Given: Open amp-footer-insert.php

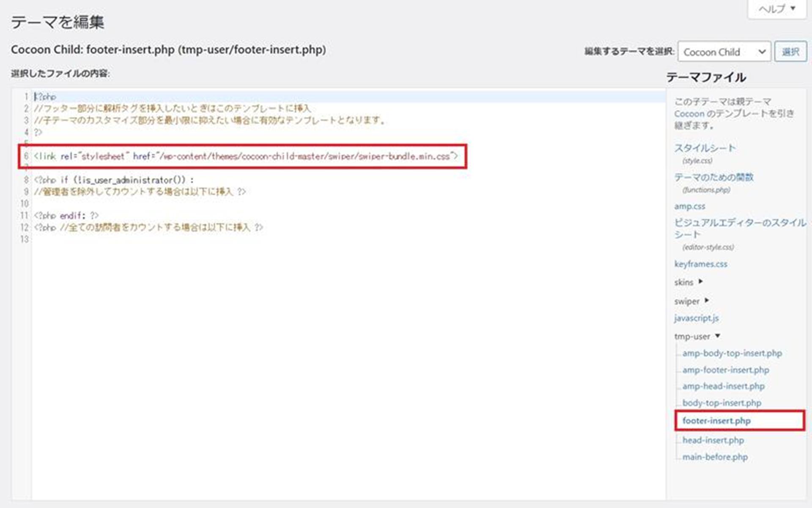Looking at the screenshot, I should click(726, 370).
